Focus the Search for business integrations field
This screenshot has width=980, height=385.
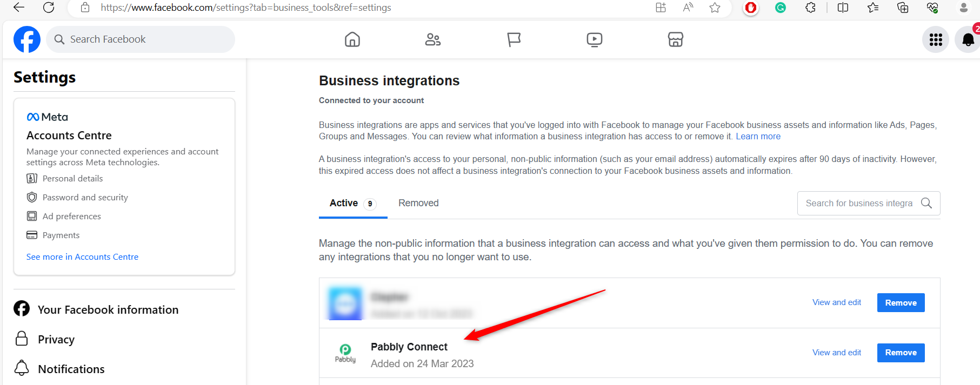869,204
